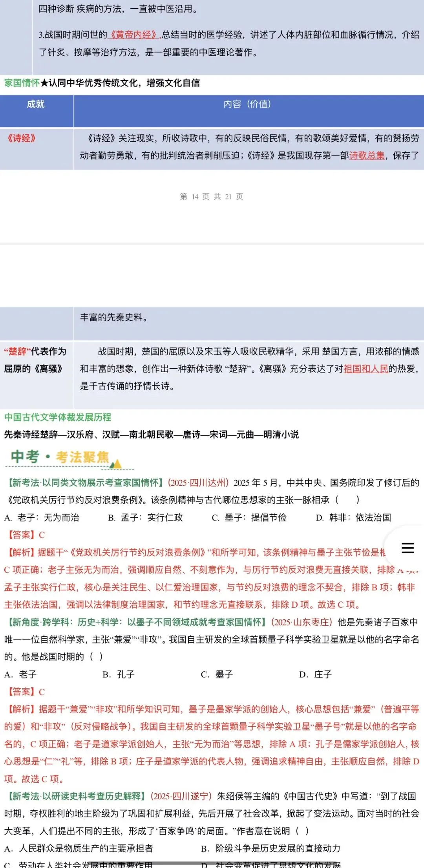This screenshot has height=868, width=424.
Task: Select option A. 老子 in the 枣庄 question
Action: pyautogui.click(x=20, y=674)
